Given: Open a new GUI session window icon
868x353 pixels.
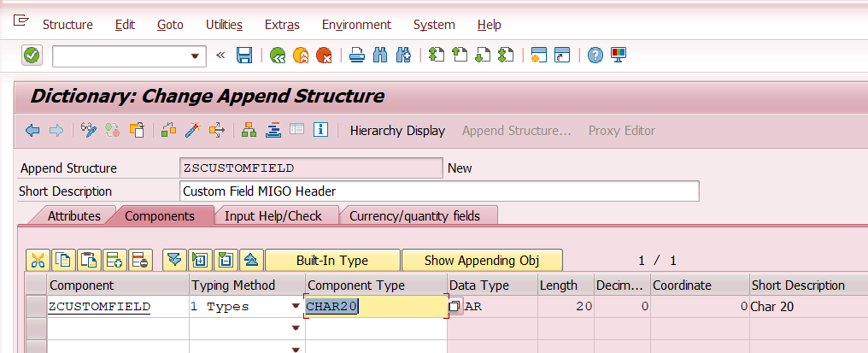Looking at the screenshot, I should point(538,55).
